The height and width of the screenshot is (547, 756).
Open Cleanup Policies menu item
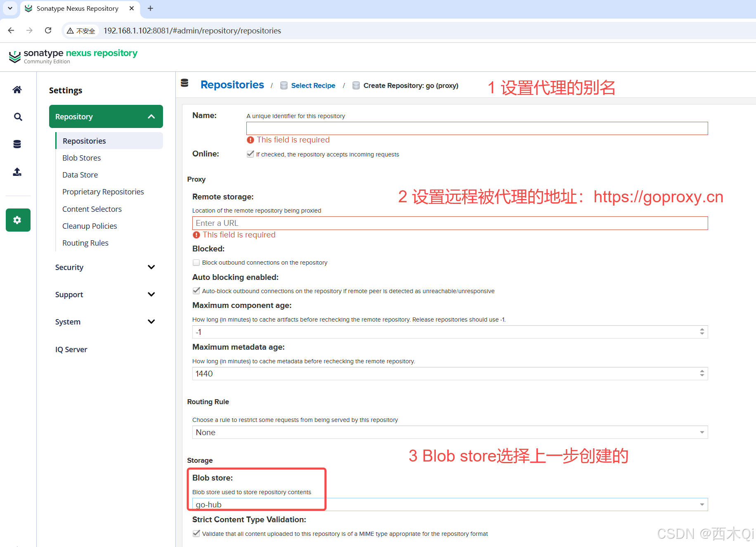90,226
